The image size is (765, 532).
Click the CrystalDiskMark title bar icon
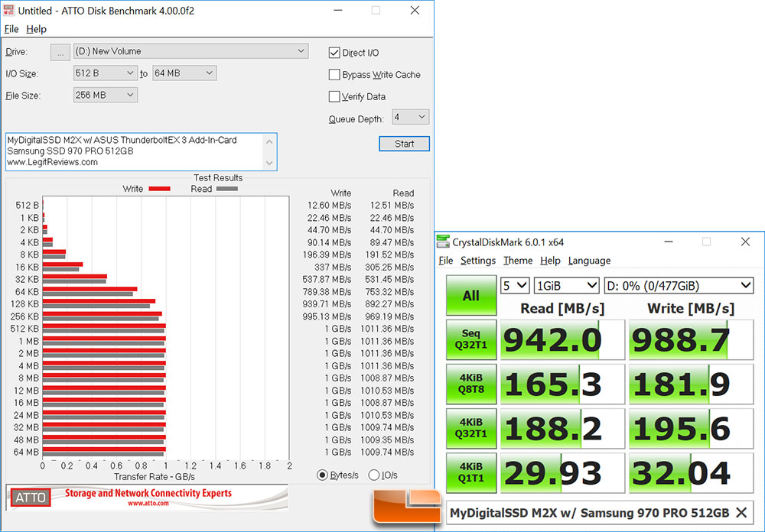tap(443, 242)
